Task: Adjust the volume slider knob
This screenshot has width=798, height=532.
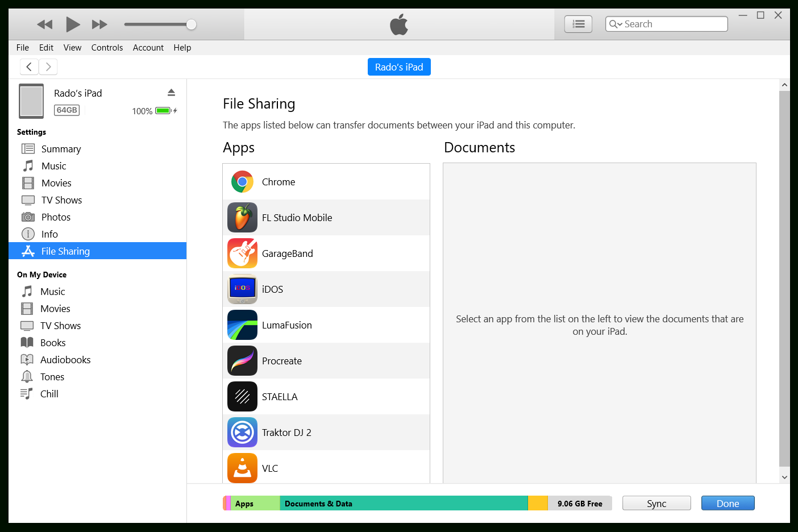Action: click(x=192, y=24)
